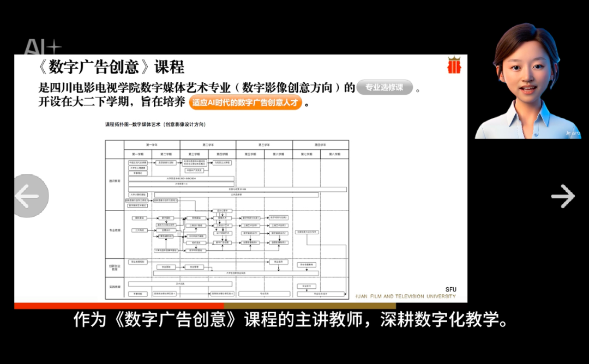This screenshot has height=364, width=589.
Task: Click the gray 专业选修课 badge
Action: [384, 88]
